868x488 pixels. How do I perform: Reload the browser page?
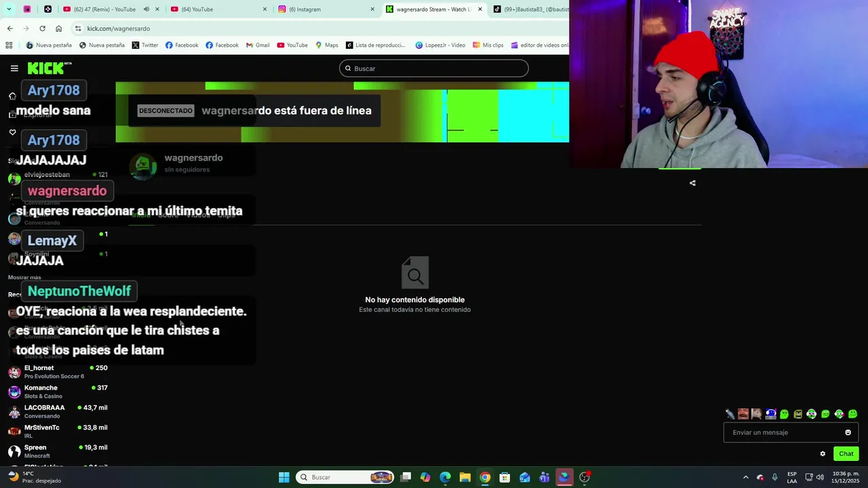[x=42, y=28]
